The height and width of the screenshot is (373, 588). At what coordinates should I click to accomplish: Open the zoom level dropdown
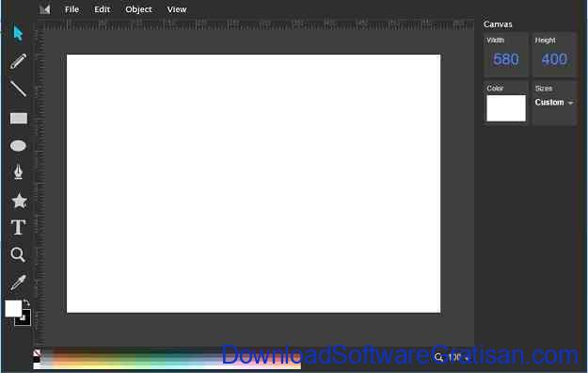pyautogui.click(x=453, y=358)
